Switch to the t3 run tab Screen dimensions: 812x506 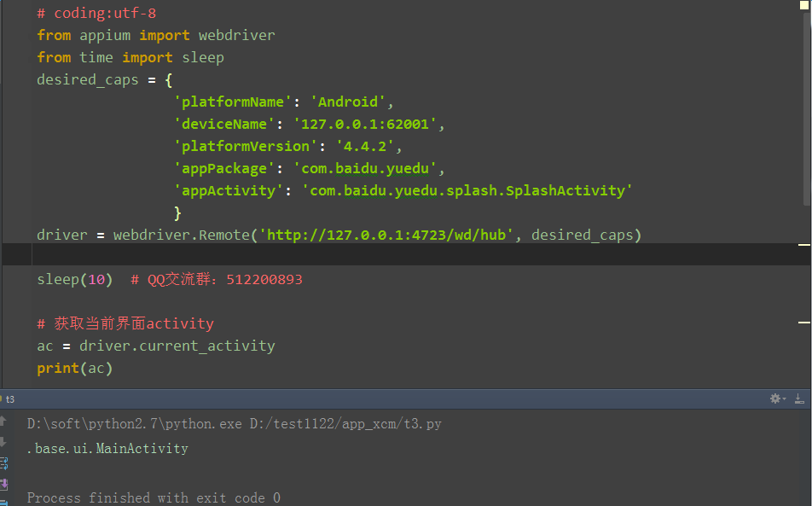tap(12, 398)
